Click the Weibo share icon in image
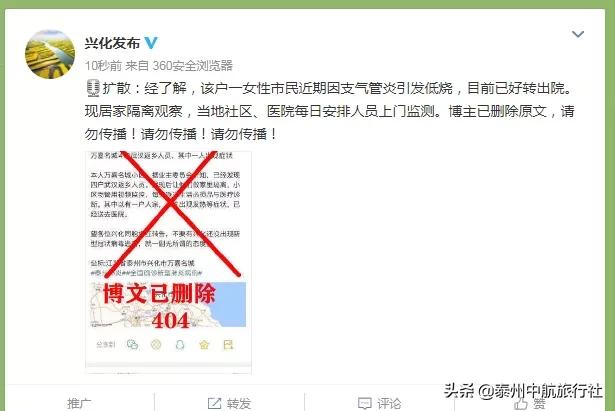The height and width of the screenshot is (411, 615). 228,345
